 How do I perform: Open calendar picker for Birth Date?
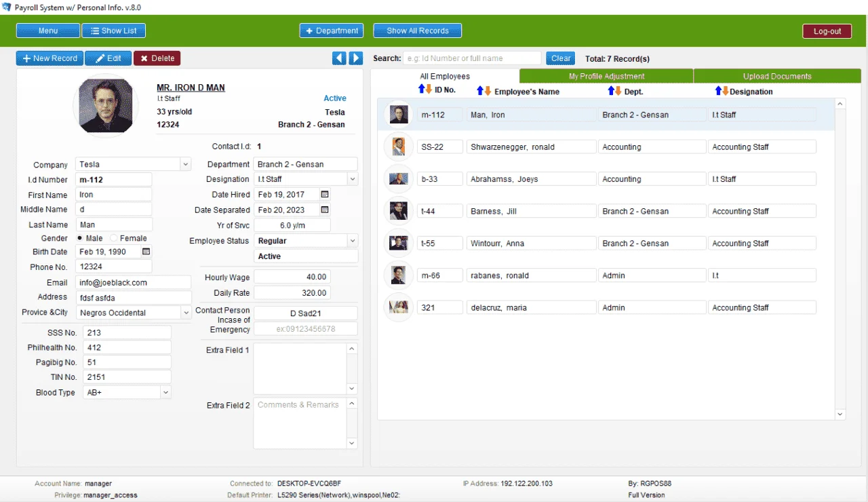146,252
